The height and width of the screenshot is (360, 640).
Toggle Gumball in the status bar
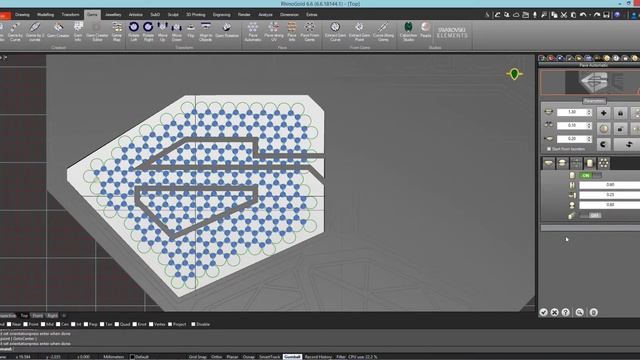point(292,357)
